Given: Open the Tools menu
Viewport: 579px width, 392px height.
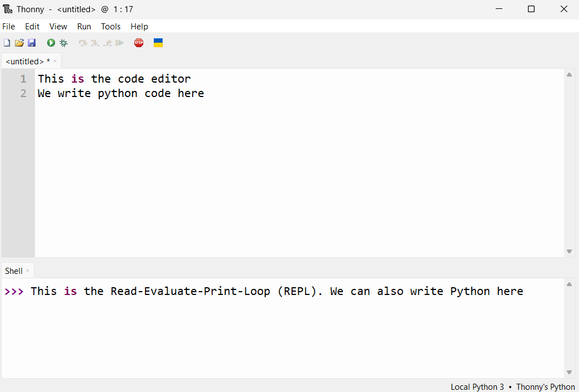Looking at the screenshot, I should [x=110, y=26].
